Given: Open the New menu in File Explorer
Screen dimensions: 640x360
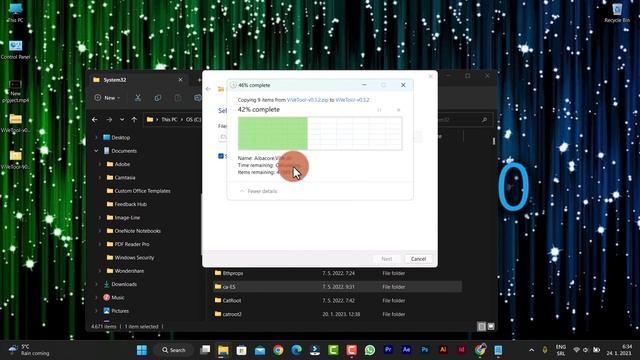Looking at the screenshot, I should tap(107, 98).
